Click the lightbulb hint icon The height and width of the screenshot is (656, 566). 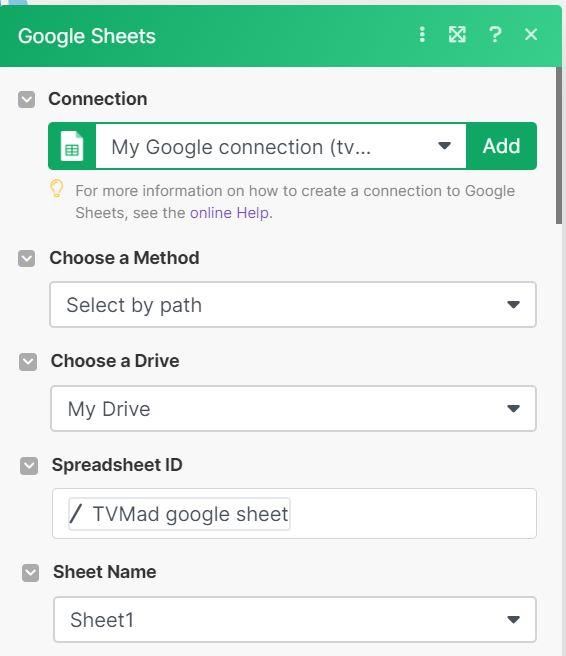57,189
